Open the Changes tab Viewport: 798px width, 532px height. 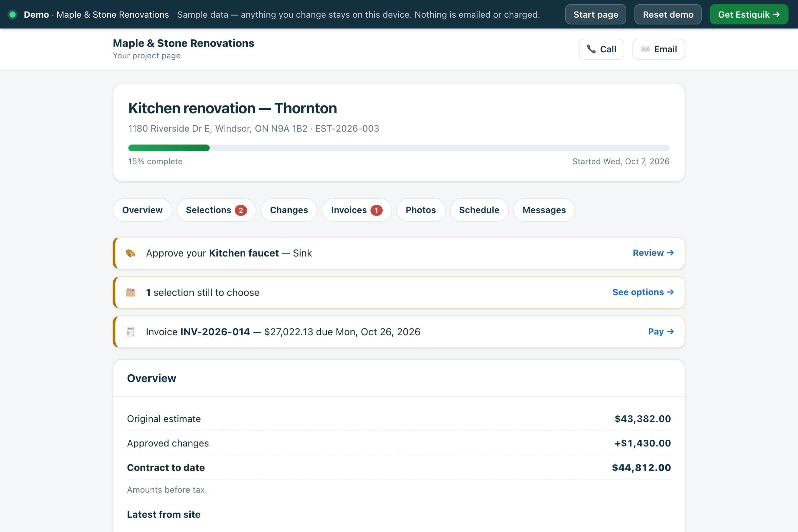[289, 210]
